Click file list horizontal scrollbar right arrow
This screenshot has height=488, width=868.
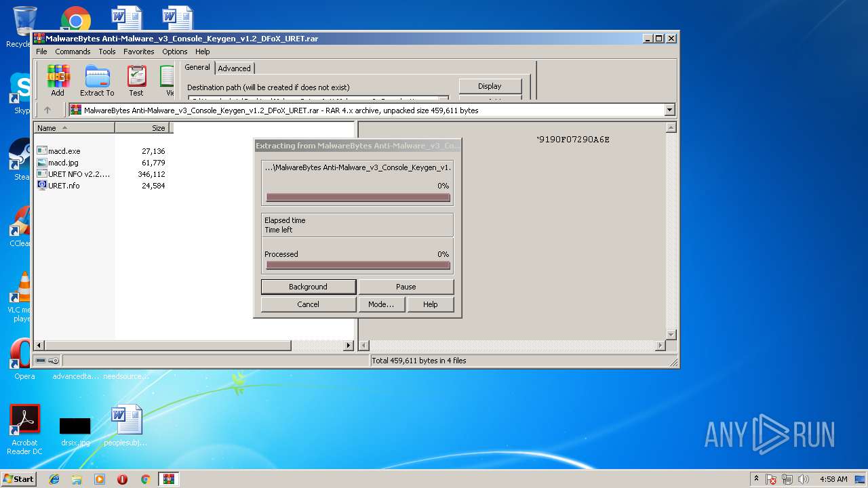[x=349, y=346]
